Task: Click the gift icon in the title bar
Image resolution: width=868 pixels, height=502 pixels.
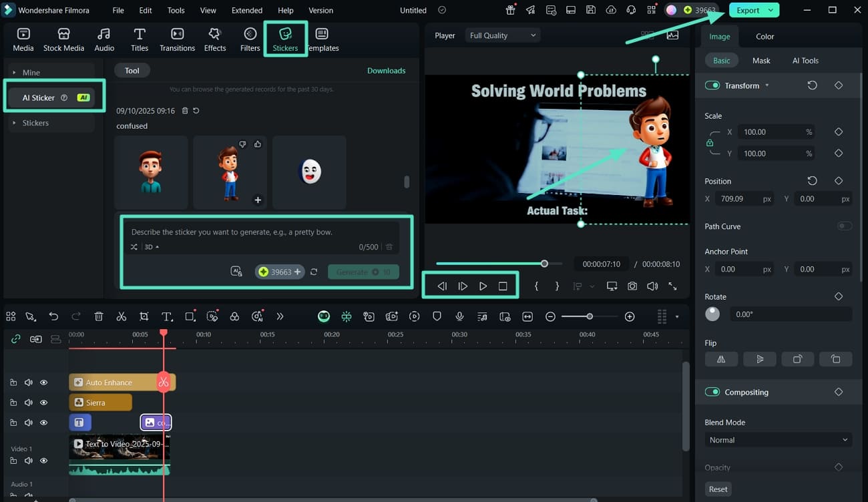Action: click(510, 10)
